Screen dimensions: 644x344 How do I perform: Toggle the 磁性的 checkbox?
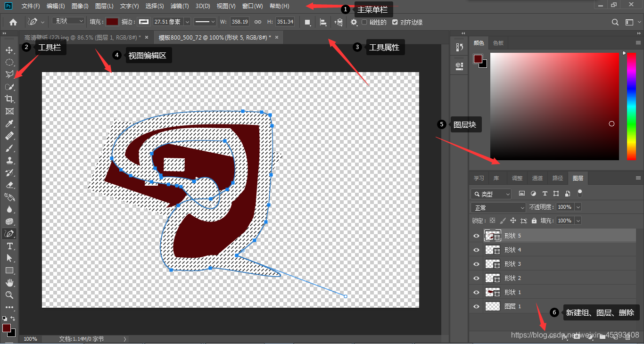364,22
